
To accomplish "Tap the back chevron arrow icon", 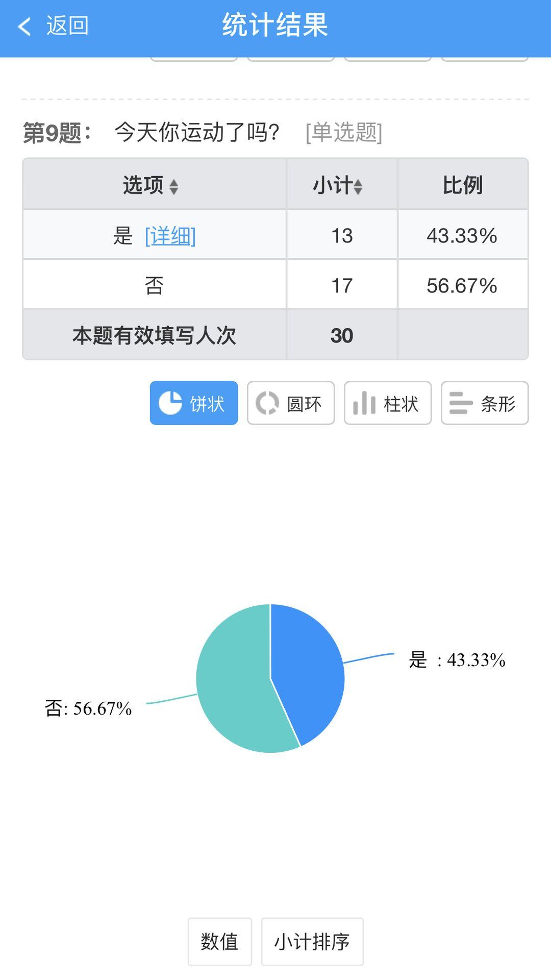I will click(24, 26).
